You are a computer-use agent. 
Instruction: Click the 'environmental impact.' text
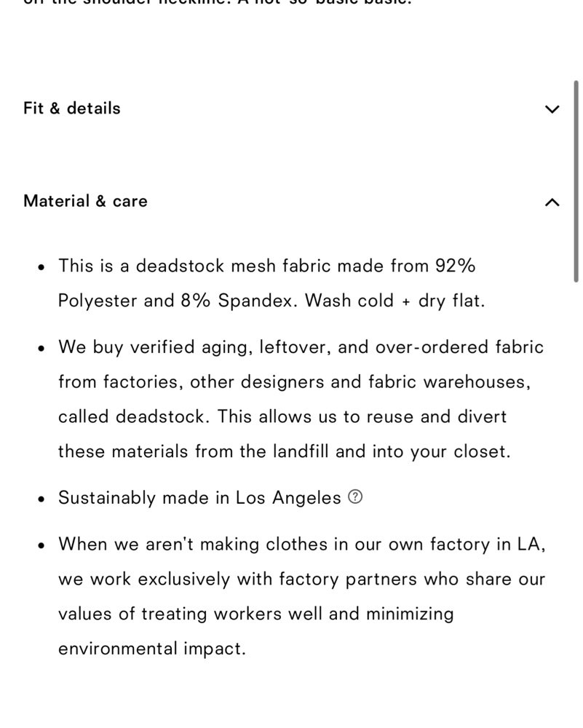click(152, 649)
